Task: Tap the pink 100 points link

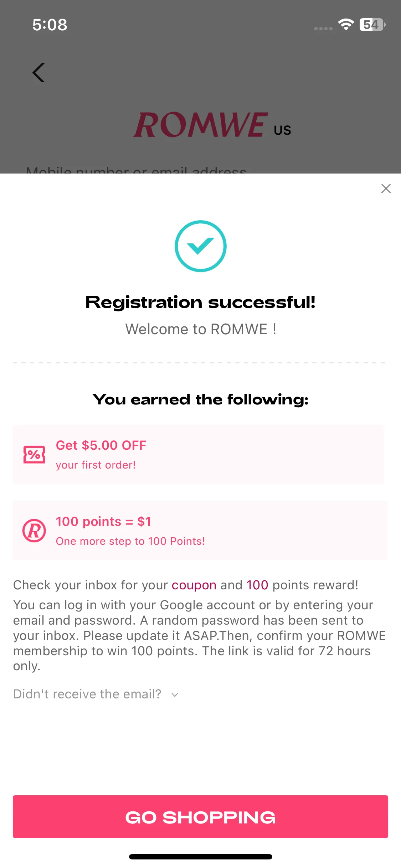Action: (257, 585)
